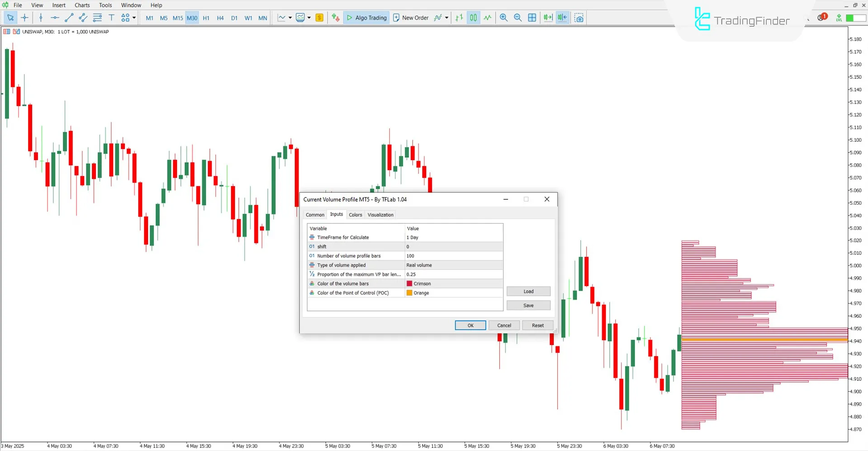Select the Draw Trendline tool

pos(69,18)
